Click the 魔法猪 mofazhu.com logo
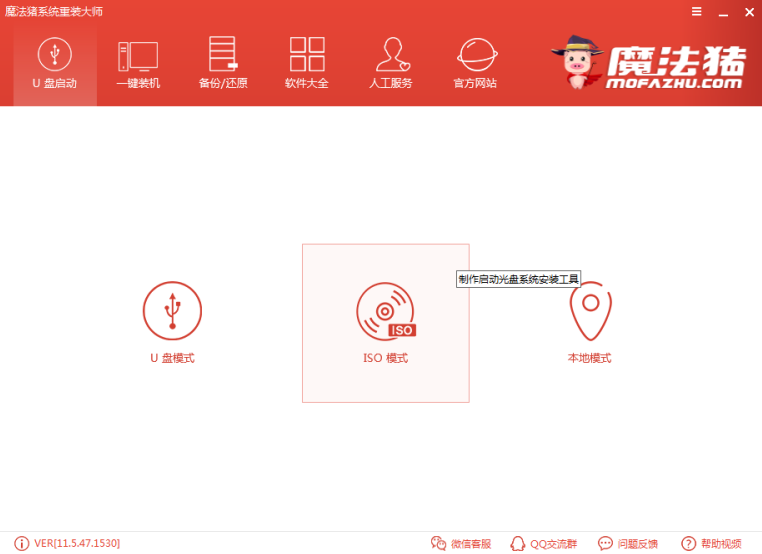The image size is (762, 554). (649, 63)
